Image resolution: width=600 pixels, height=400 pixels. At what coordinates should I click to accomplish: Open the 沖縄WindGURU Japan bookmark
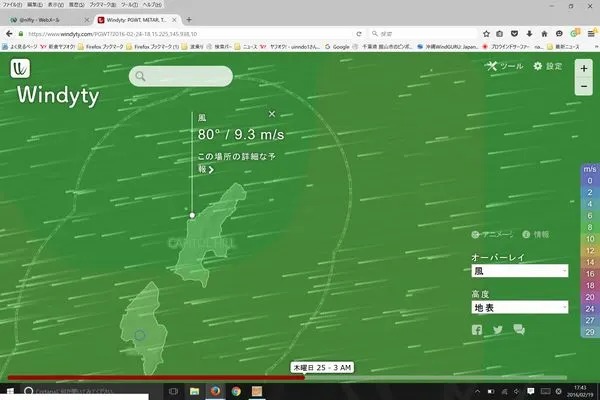coord(448,47)
